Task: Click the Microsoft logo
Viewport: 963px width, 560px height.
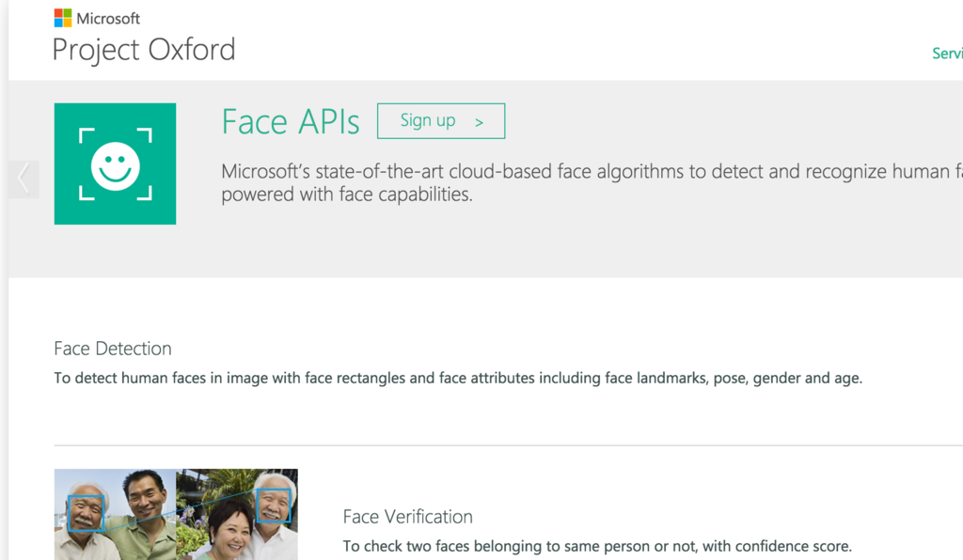Action: point(97,19)
